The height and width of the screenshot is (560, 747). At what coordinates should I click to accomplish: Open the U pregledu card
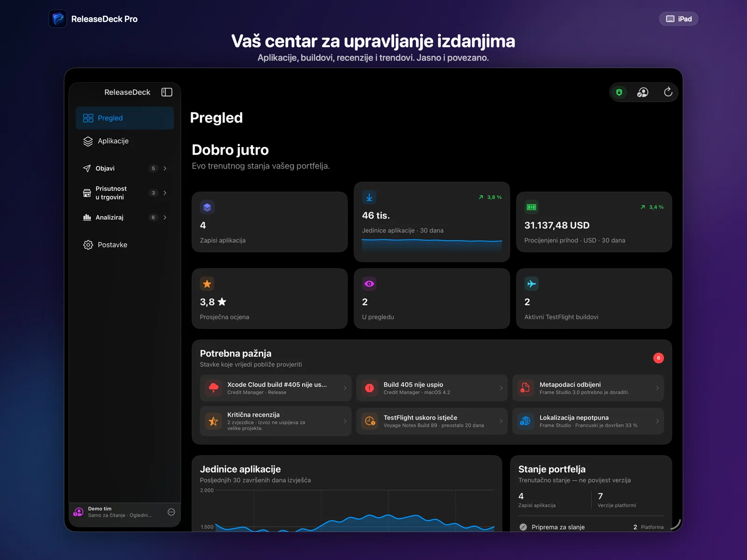[x=432, y=299]
